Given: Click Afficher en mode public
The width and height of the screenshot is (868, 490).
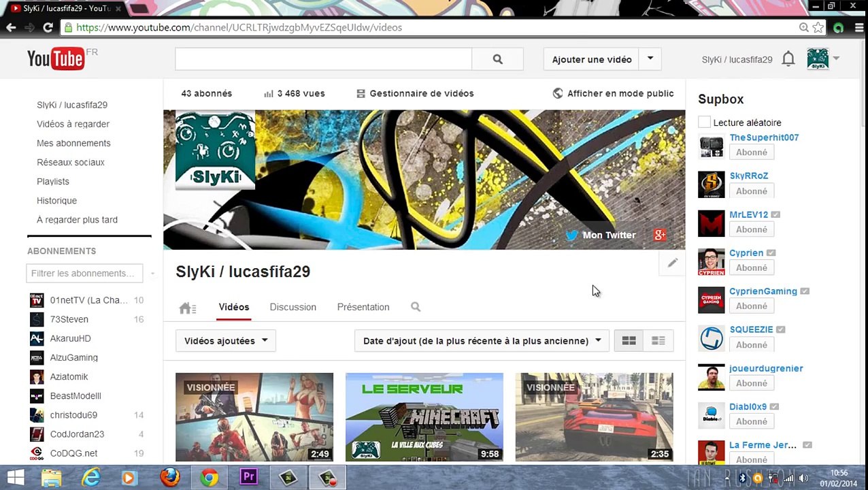Looking at the screenshot, I should (613, 93).
